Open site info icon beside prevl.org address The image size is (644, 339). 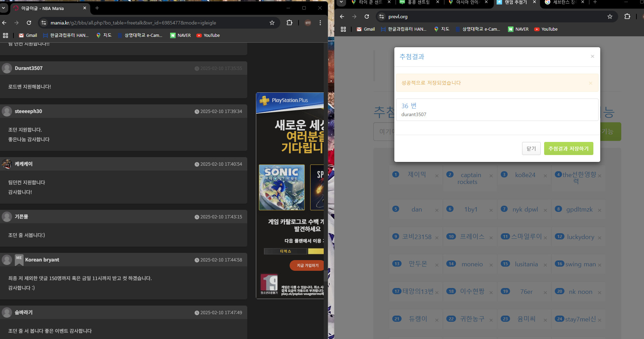tap(381, 17)
